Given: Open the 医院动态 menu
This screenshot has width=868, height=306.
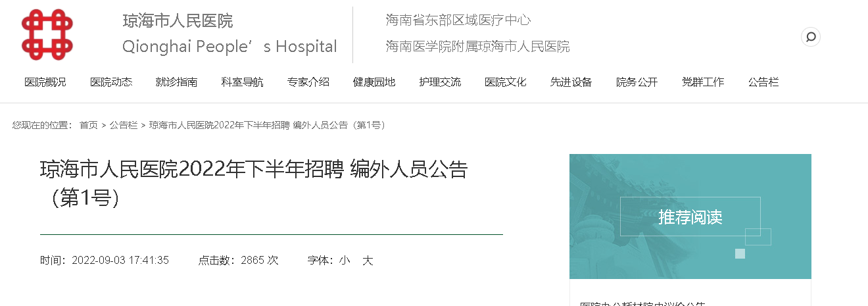Looking at the screenshot, I should (111, 82).
